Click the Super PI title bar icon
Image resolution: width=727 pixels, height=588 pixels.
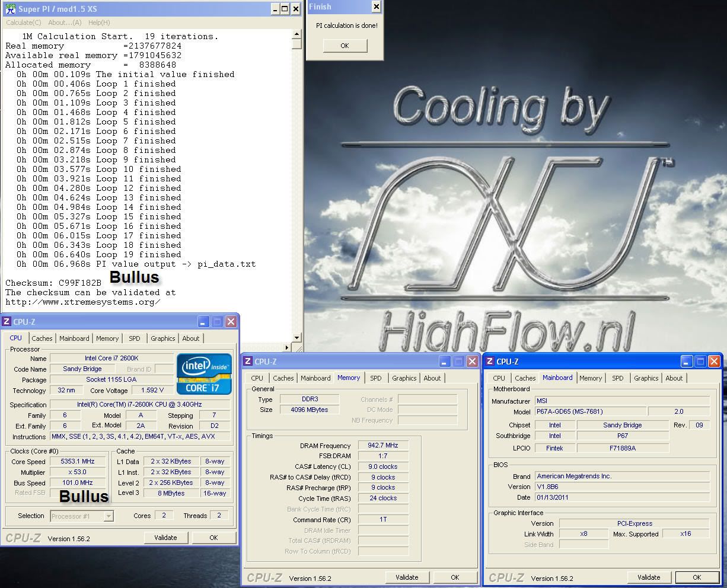pos(10,9)
